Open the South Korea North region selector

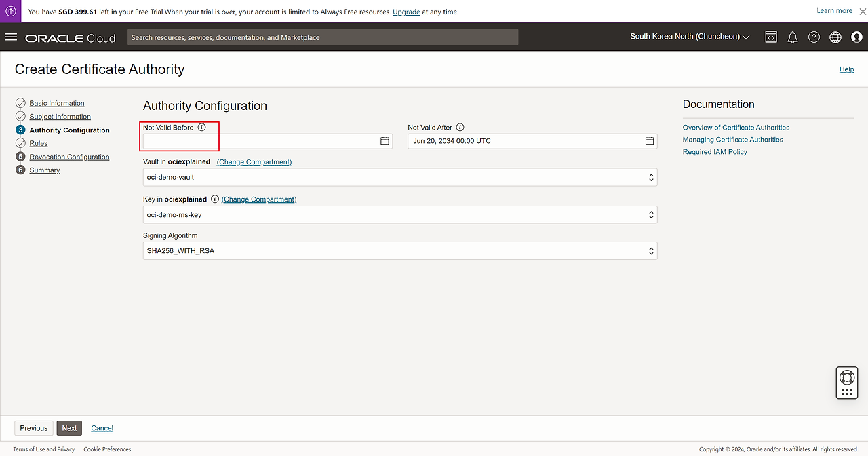(690, 37)
